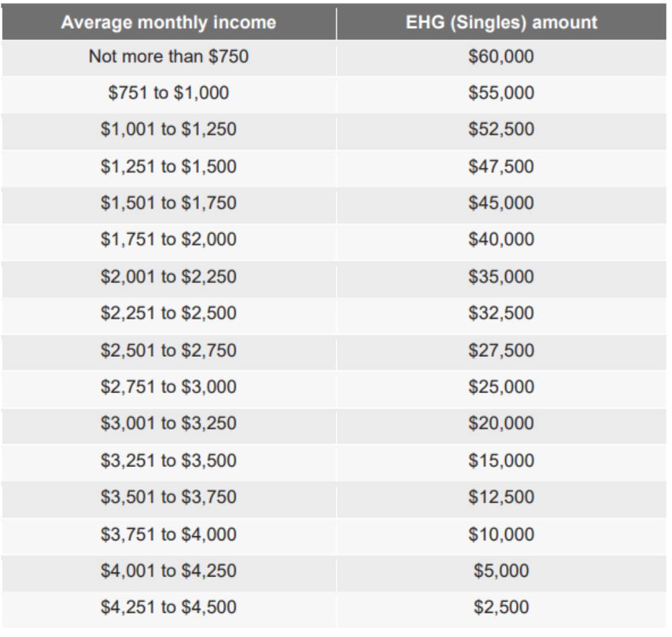This screenshot has width=672, height=637.
Task: Click the Average monthly income column header
Action: tap(169, 22)
